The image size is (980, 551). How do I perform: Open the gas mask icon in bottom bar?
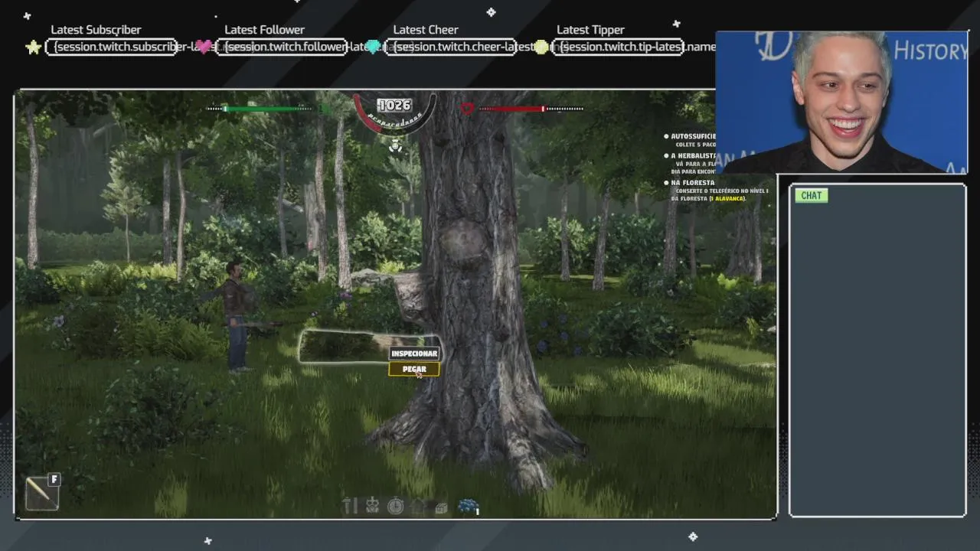tap(372, 506)
